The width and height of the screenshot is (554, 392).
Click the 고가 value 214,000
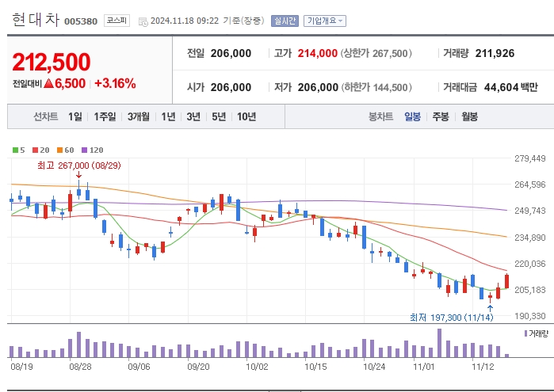(x=317, y=53)
